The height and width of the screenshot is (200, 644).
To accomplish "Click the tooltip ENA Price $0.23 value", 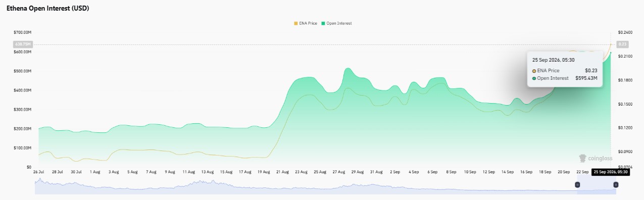I will click(591, 71).
